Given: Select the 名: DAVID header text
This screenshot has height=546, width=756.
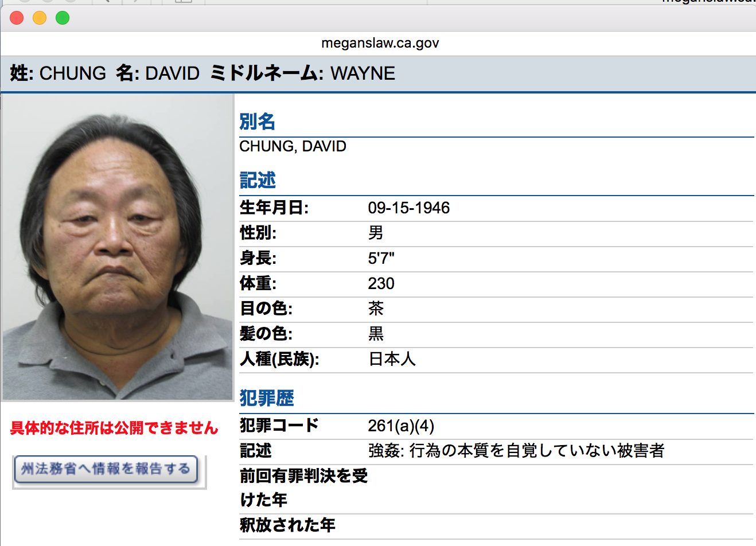Looking at the screenshot, I should [158, 73].
